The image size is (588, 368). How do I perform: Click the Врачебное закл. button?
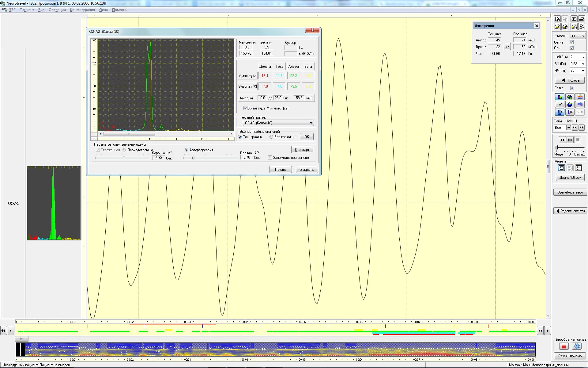click(570, 192)
